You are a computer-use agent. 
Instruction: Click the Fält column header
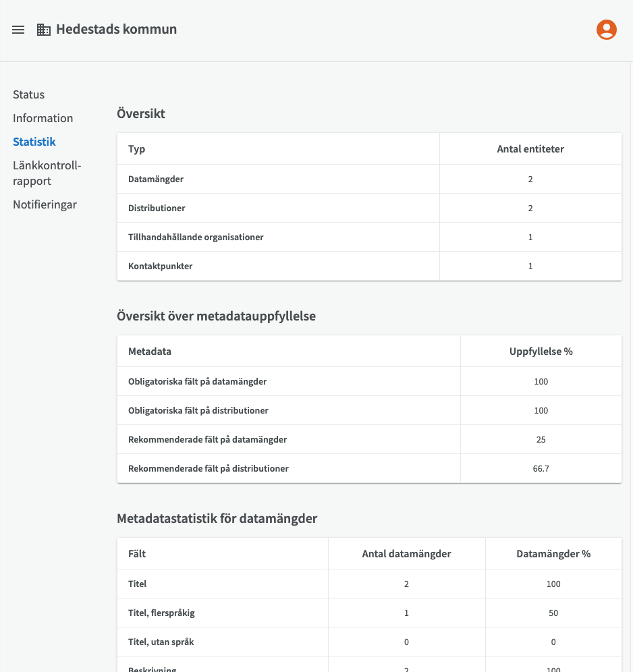pos(137,554)
